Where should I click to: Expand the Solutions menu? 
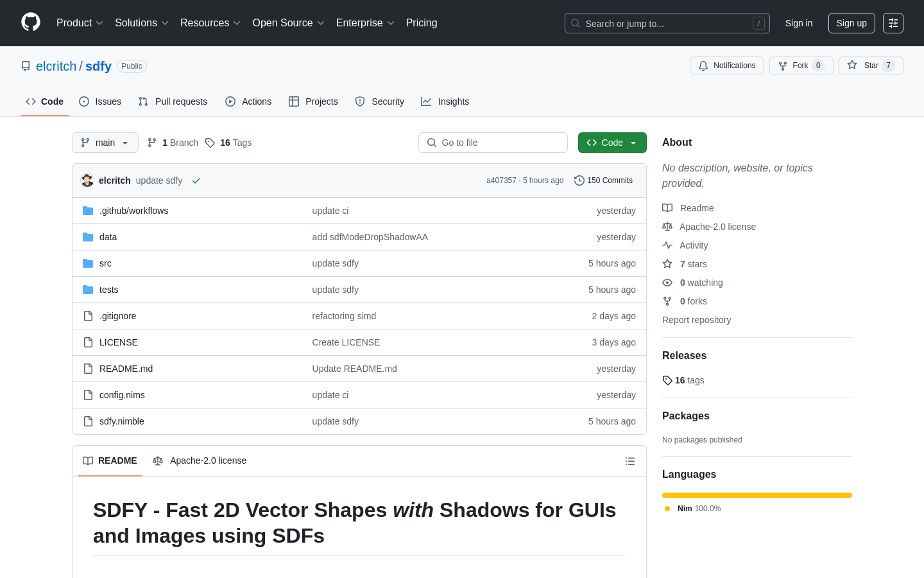click(x=141, y=23)
